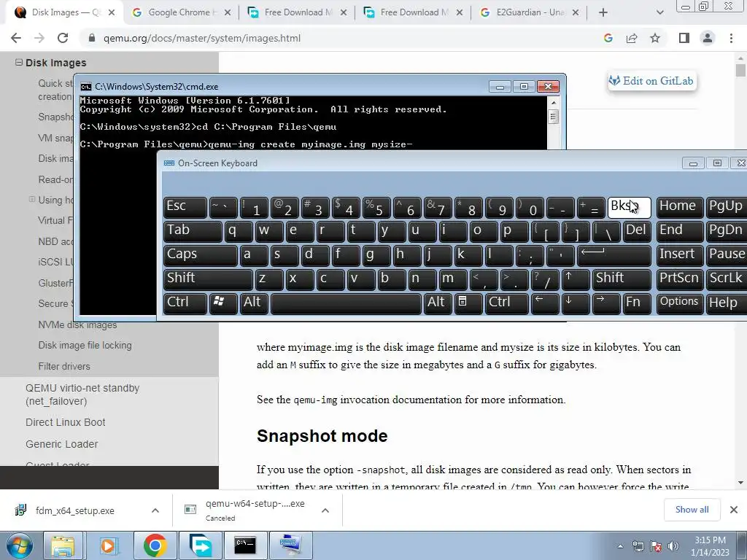747x560 pixels.
Task: Click the down arrow key on keyboard
Action: [576, 303]
